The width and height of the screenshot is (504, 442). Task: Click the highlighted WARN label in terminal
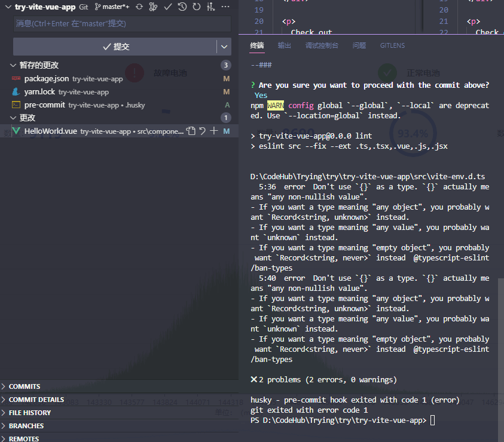[276, 105]
